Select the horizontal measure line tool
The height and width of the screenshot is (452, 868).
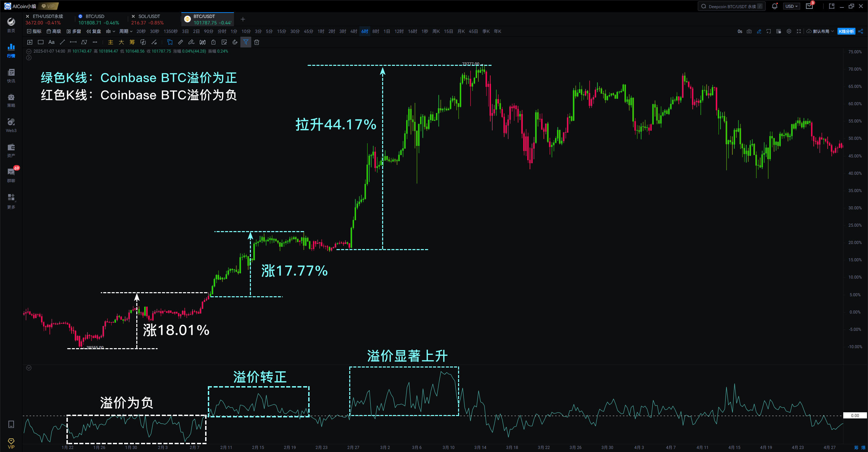[73, 42]
